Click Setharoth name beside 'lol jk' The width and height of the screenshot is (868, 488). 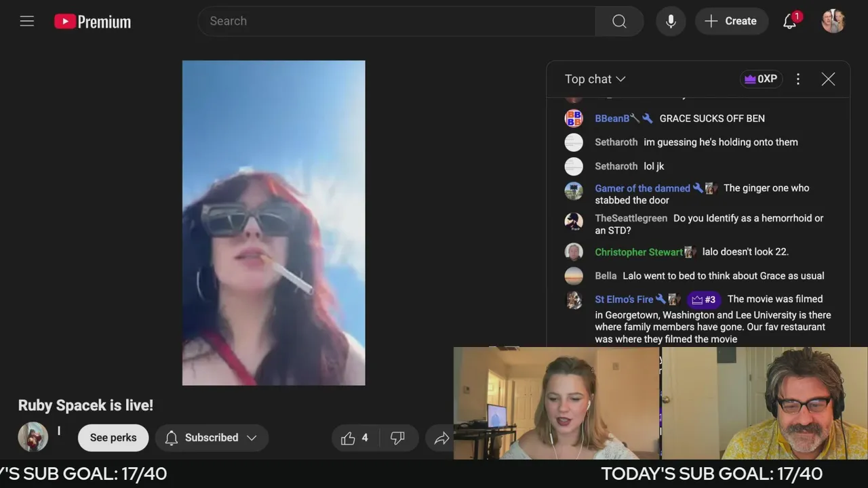coord(616,166)
